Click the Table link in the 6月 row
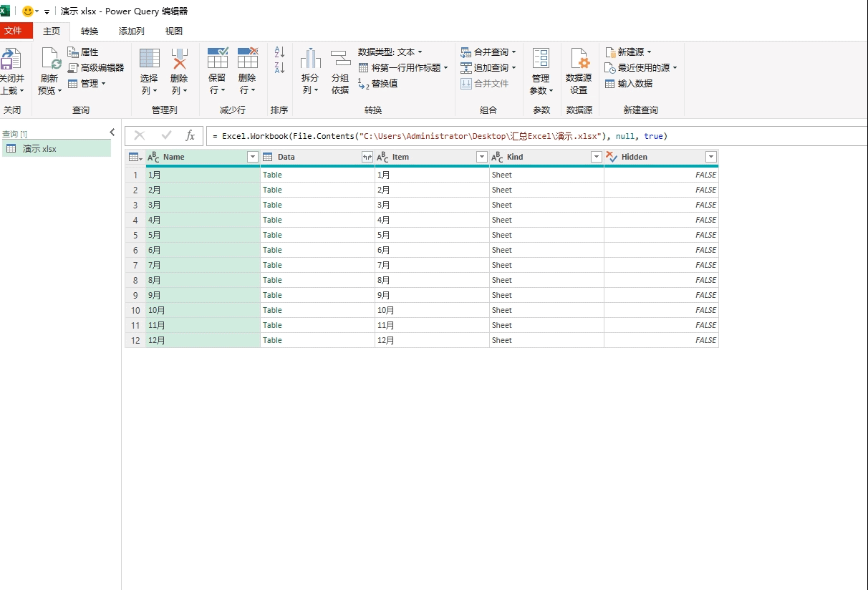This screenshot has width=868, height=590. 272,250
